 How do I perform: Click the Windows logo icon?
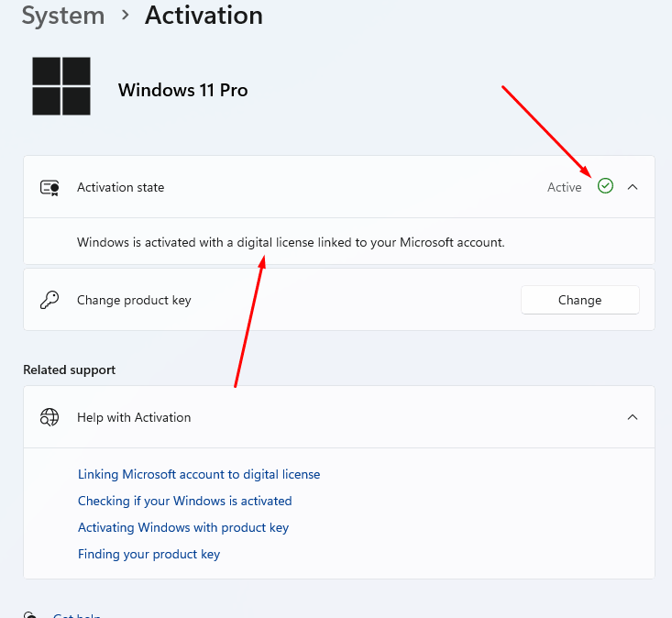click(x=61, y=86)
